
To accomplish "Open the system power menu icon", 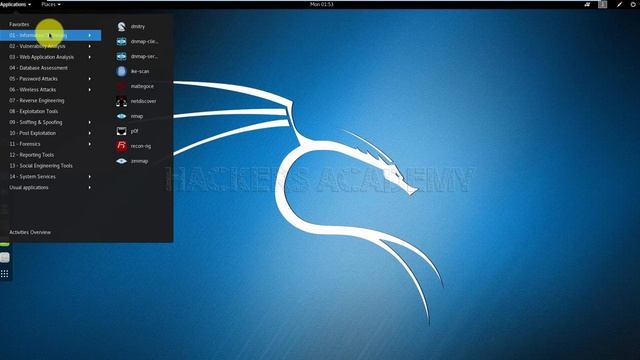I will coord(633,4).
